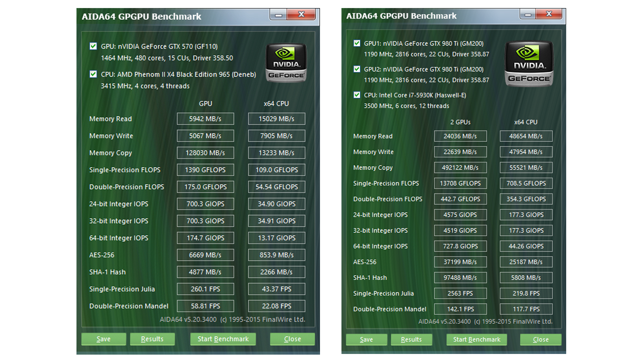Click the NVIDIA GeForce logo in left window
644x362 pixels.
click(x=286, y=63)
